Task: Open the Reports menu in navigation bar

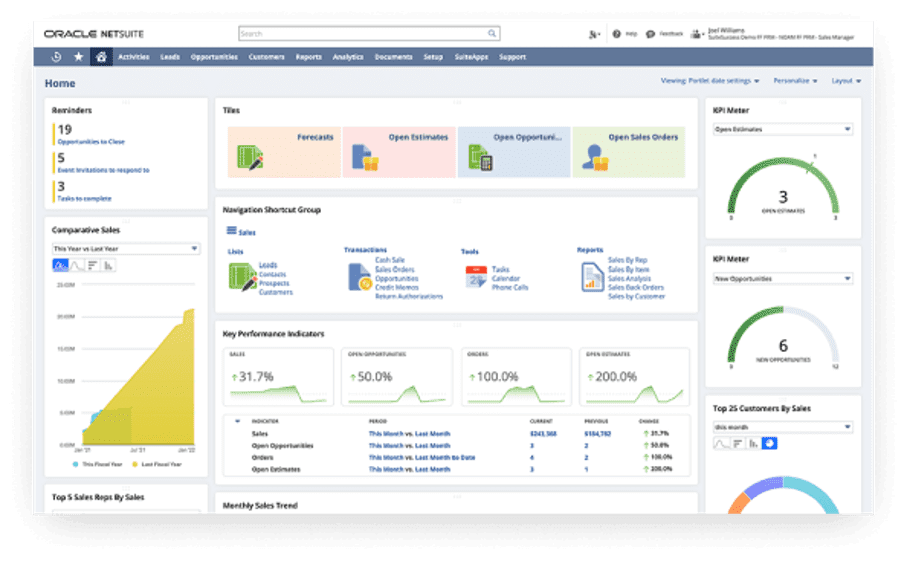Action: [308, 57]
